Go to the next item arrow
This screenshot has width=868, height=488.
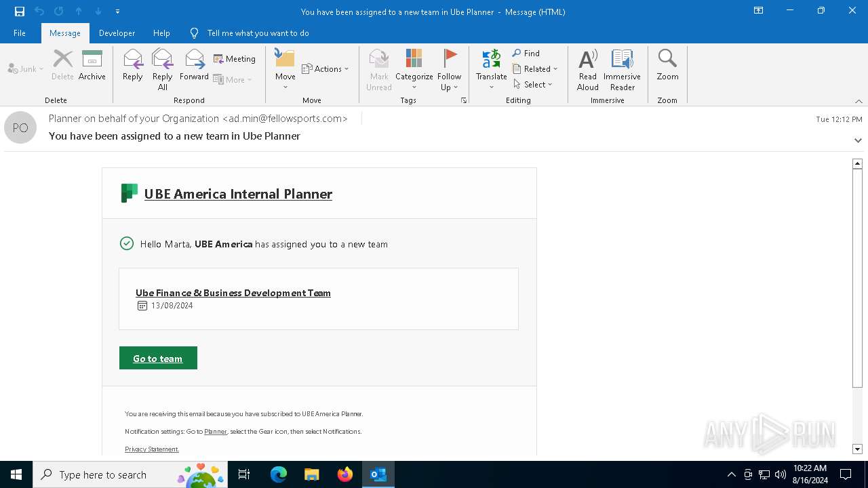[x=98, y=12]
